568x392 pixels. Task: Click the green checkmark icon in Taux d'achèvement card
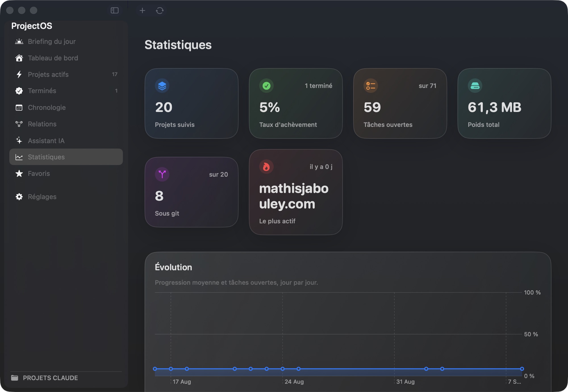pos(266,86)
